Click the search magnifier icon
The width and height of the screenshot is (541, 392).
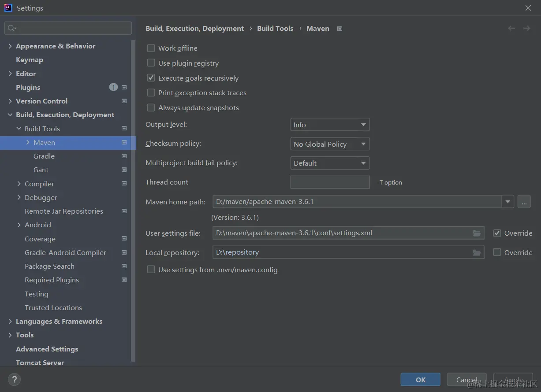click(x=11, y=28)
